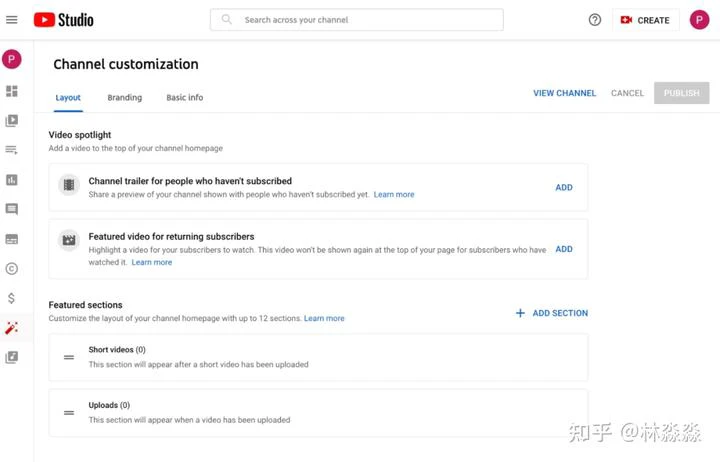The image size is (720, 462).
Task: Open the Copyright sidebar icon
Action: coord(11,269)
